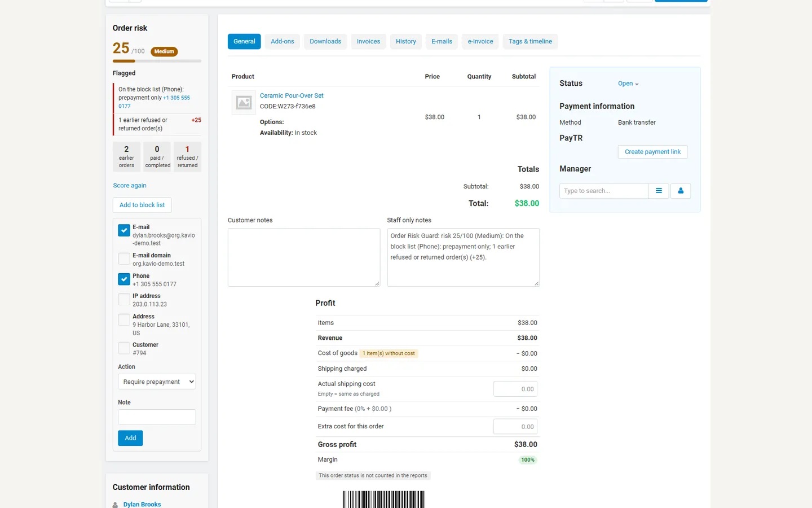Click the Extra cost for this order input
Image resolution: width=812 pixels, height=508 pixels.
coord(515,427)
